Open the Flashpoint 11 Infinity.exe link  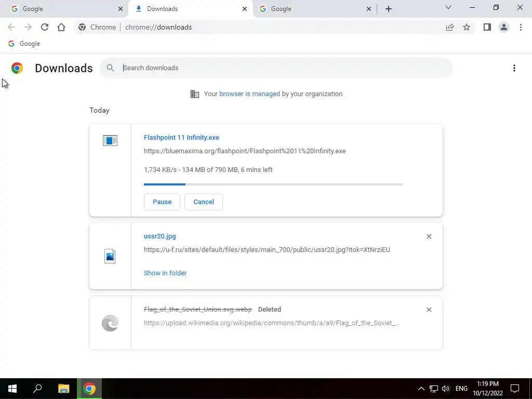pos(181,137)
